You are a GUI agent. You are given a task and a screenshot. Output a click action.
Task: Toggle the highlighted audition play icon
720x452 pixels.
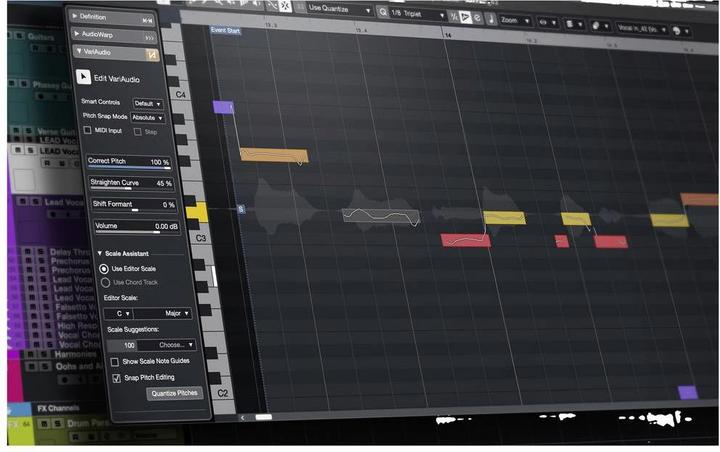point(465,17)
